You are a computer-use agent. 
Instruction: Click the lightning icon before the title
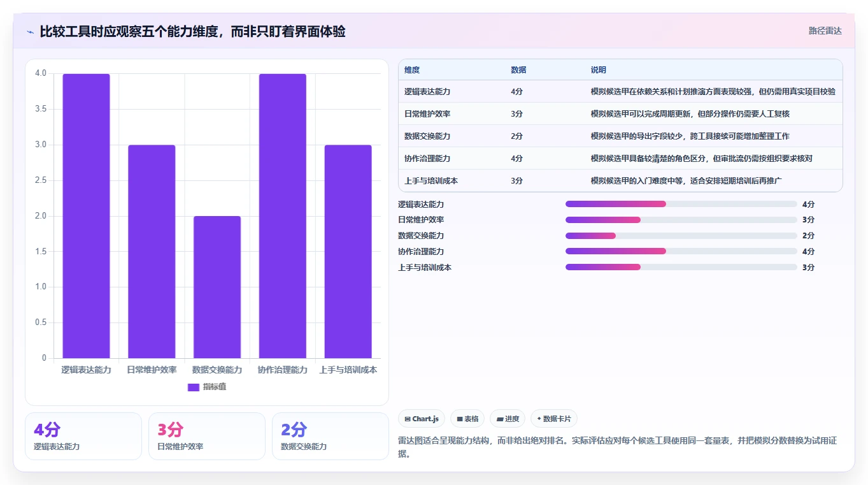(x=30, y=32)
